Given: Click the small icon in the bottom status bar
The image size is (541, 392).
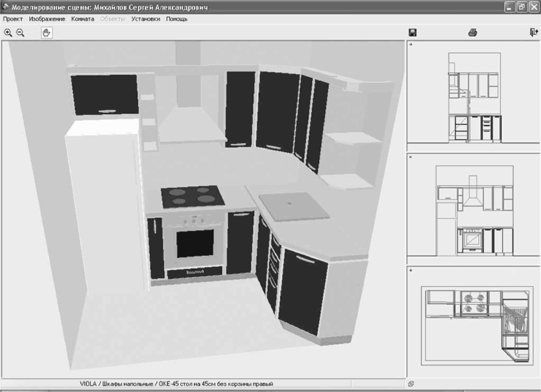Looking at the screenshot, I should pyautogui.click(x=411, y=384).
